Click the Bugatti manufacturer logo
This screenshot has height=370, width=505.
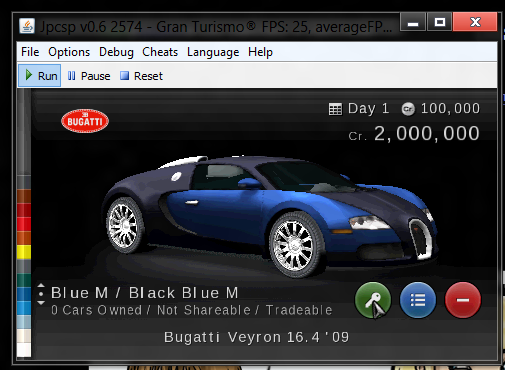(85, 121)
